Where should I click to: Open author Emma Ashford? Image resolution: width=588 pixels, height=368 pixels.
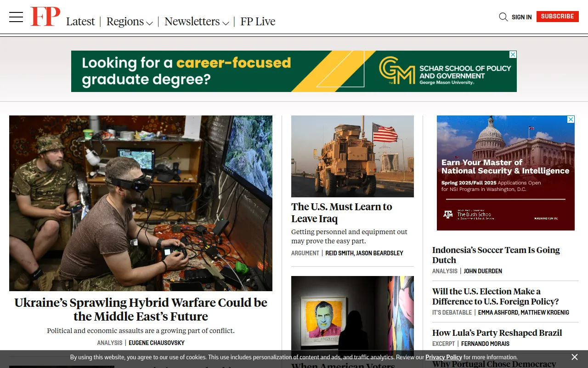pyautogui.click(x=498, y=312)
